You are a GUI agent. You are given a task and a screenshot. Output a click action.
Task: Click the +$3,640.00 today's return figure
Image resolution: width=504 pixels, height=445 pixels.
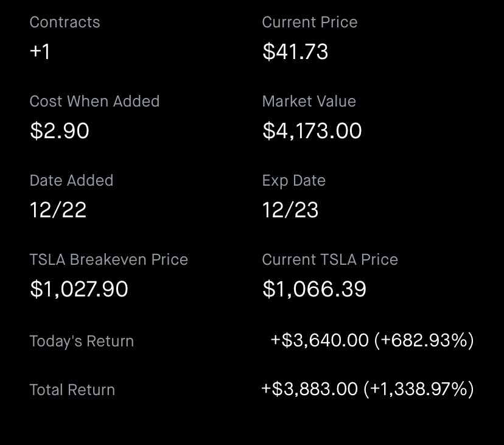pos(320,340)
